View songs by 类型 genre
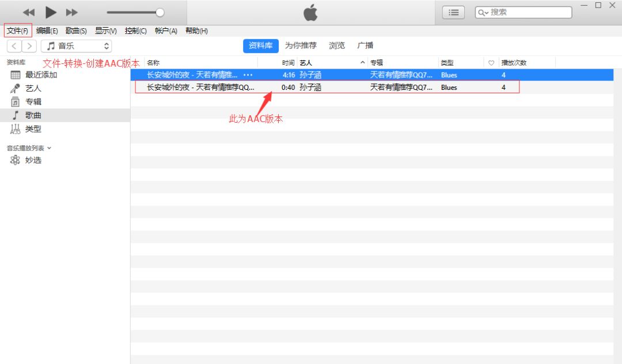Screen dimensions: 622x364 (x=33, y=128)
